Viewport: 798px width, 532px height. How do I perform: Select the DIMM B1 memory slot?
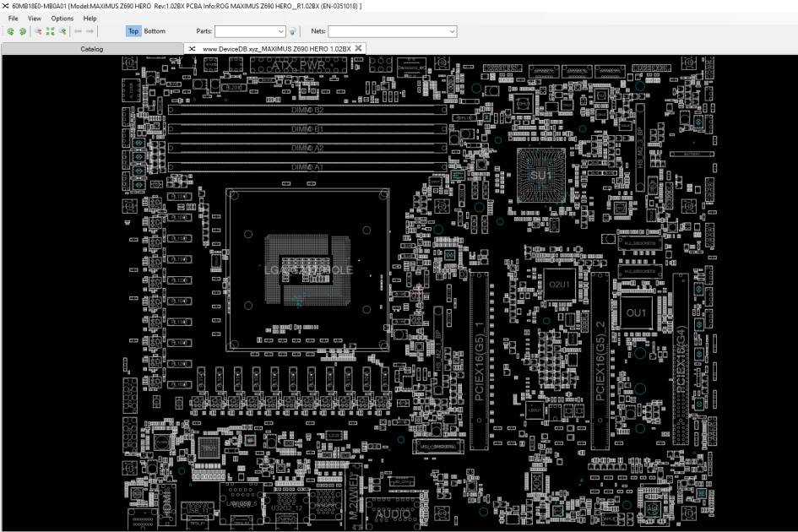tap(307, 129)
